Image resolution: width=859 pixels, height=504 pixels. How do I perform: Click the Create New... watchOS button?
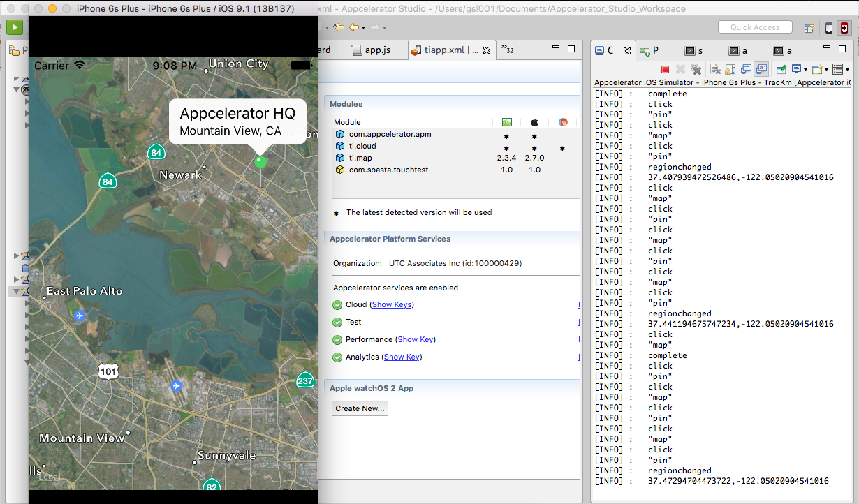(x=360, y=408)
